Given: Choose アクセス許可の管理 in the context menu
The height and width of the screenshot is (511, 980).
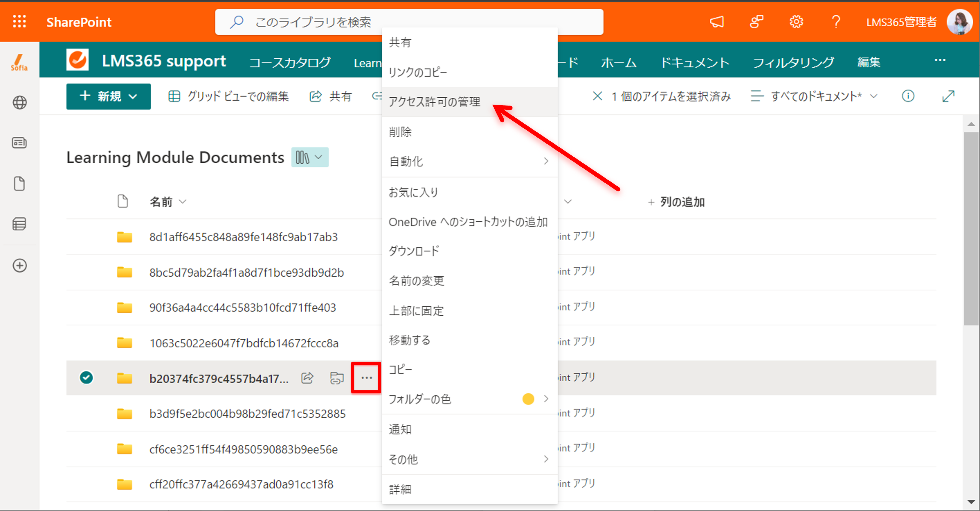Looking at the screenshot, I should coord(470,102).
